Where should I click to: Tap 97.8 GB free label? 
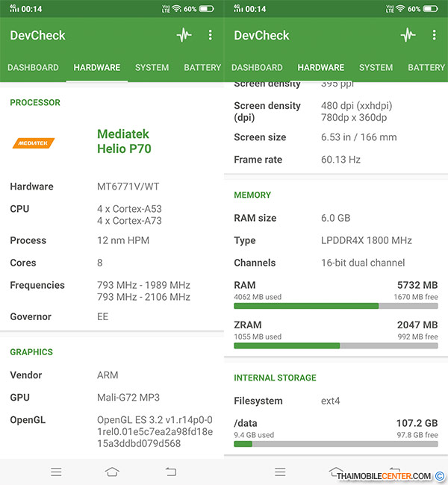(x=417, y=435)
